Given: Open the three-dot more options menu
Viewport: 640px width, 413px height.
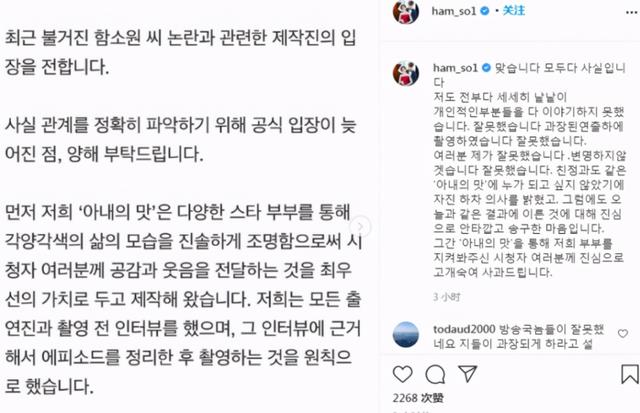Looking at the screenshot, I should 631,13.
